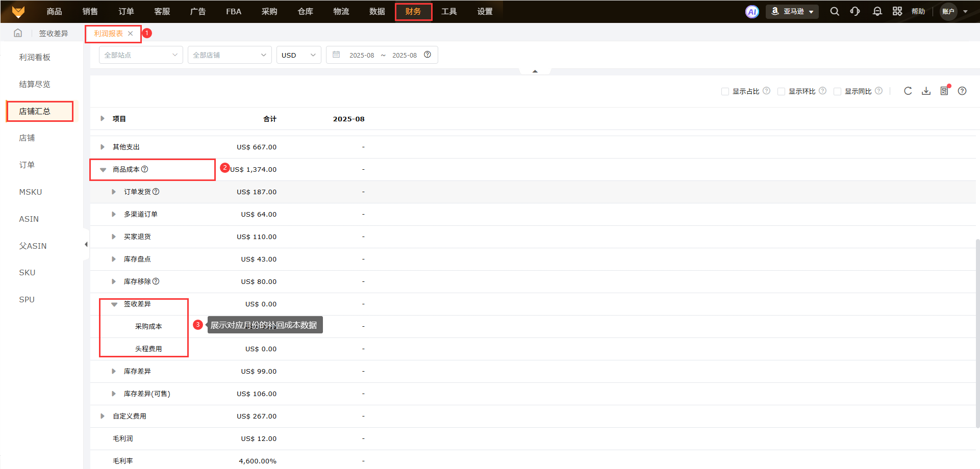Collapse the 商品成本 row
This screenshot has height=469, width=980.
click(x=103, y=170)
